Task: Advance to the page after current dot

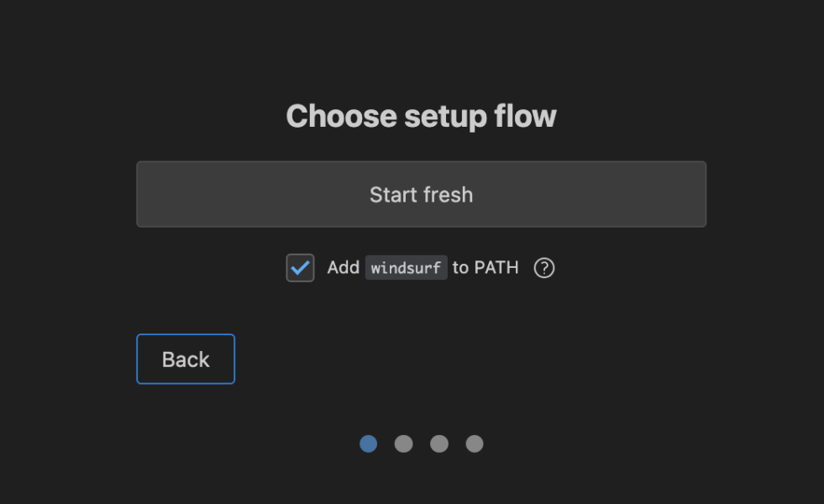Action: 403,444
